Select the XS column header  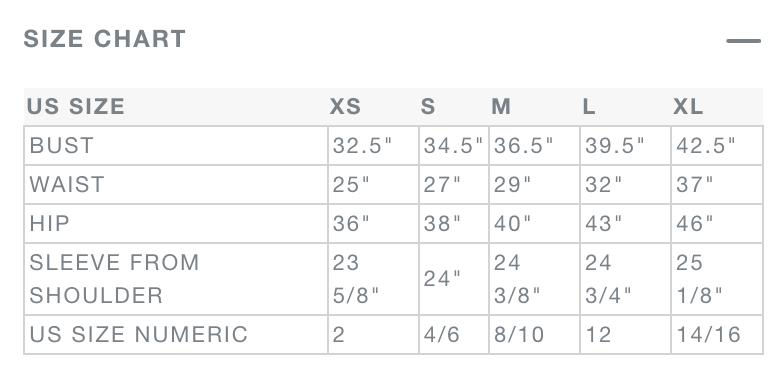coord(345,107)
